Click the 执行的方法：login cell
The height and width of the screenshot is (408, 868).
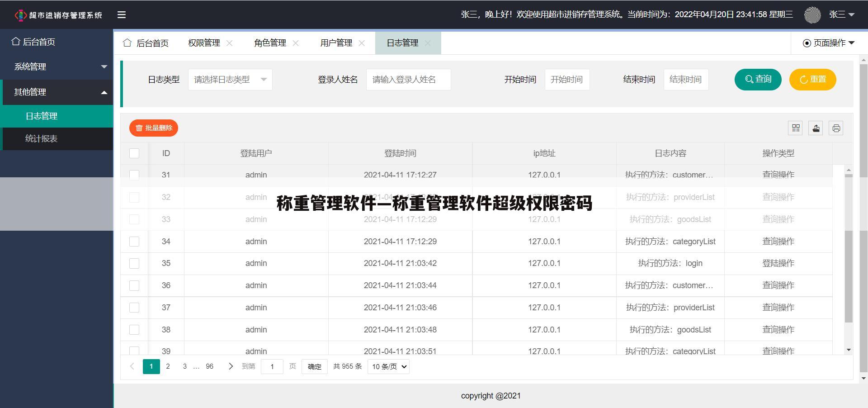tap(670, 263)
